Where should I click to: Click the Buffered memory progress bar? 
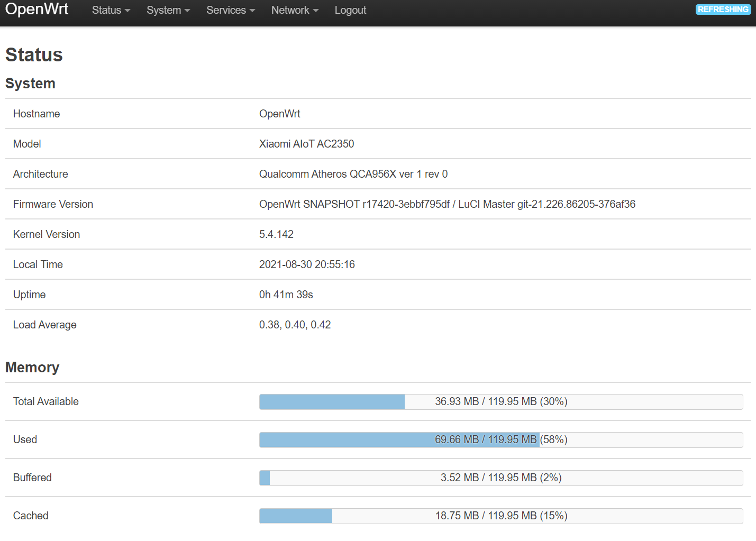click(501, 478)
